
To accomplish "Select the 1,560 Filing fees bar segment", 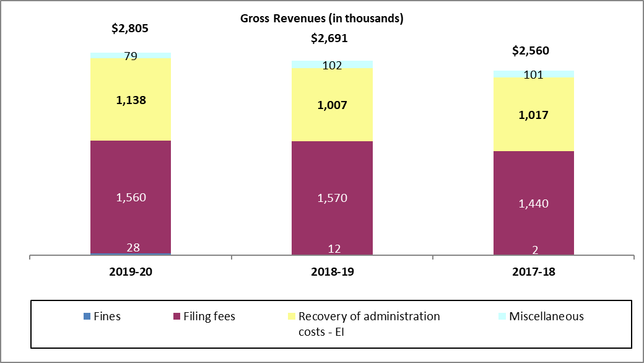I will 130,197.
